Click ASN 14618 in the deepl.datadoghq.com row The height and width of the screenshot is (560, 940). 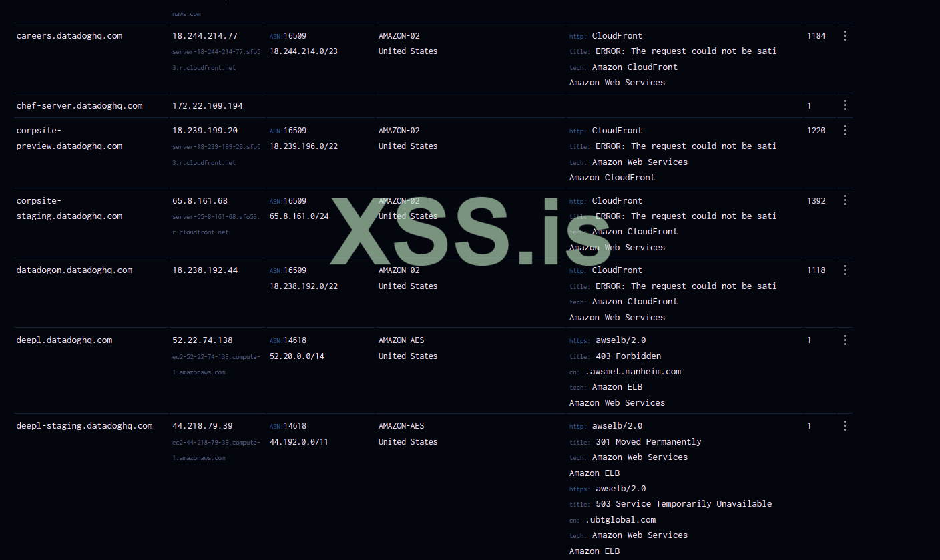click(295, 340)
